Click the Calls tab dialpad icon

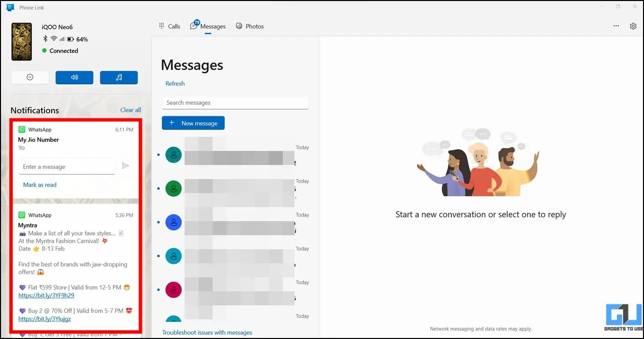click(x=162, y=26)
